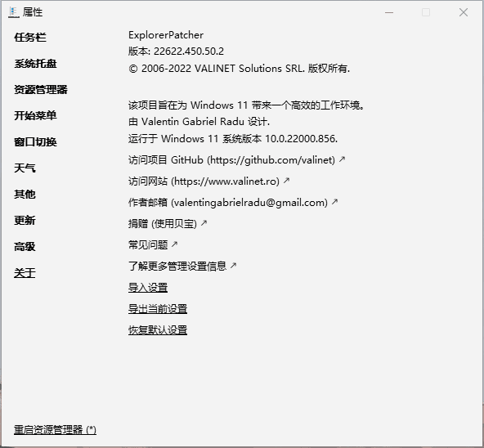Viewport: 484px width, 448px height.
Task: Select the 开始菜单 section
Action: [x=35, y=115]
